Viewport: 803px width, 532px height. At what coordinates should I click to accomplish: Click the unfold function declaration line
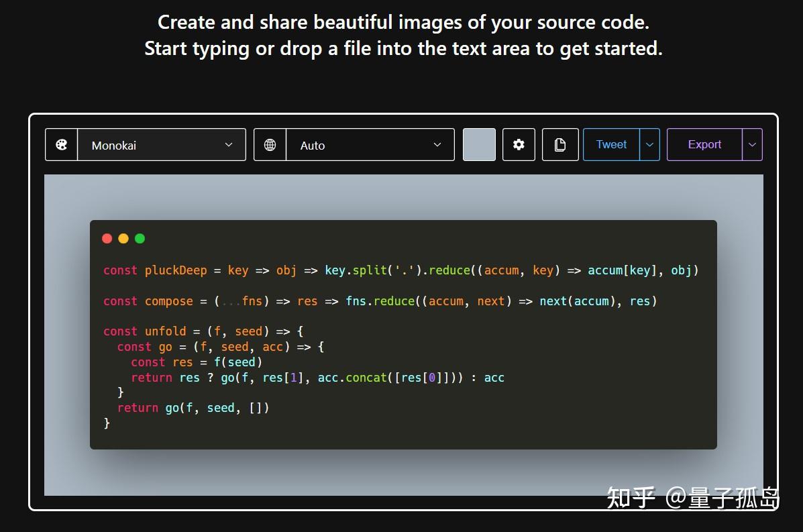pos(203,331)
